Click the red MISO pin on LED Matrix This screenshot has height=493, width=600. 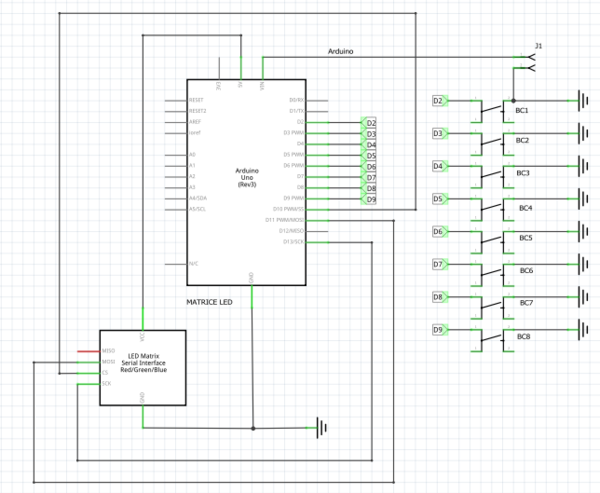tap(108, 351)
